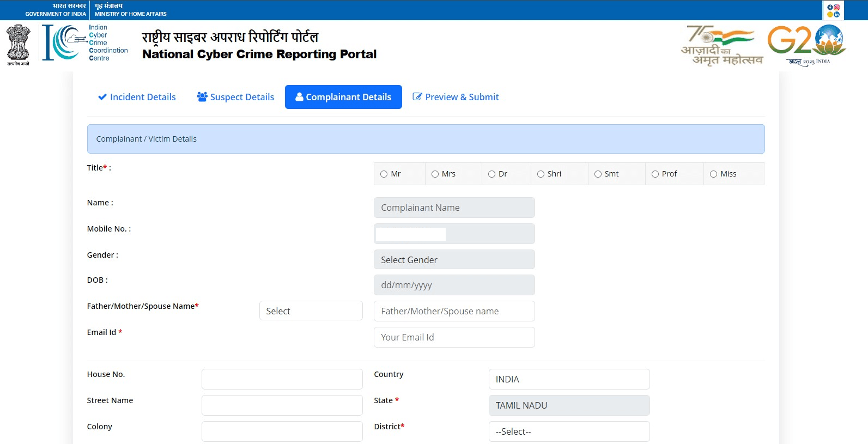The width and height of the screenshot is (868, 444).
Task: Click the Email Id label
Action: click(x=105, y=332)
